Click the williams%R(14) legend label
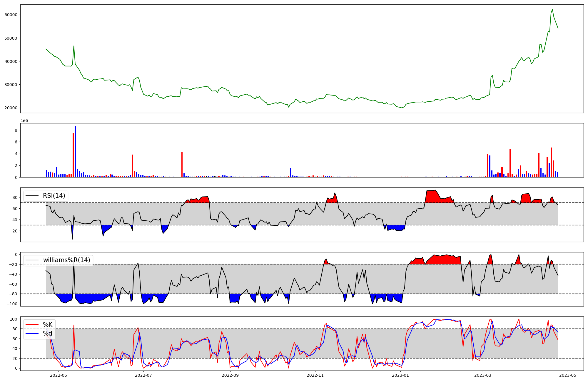This screenshot has width=588, height=382. coord(66,260)
